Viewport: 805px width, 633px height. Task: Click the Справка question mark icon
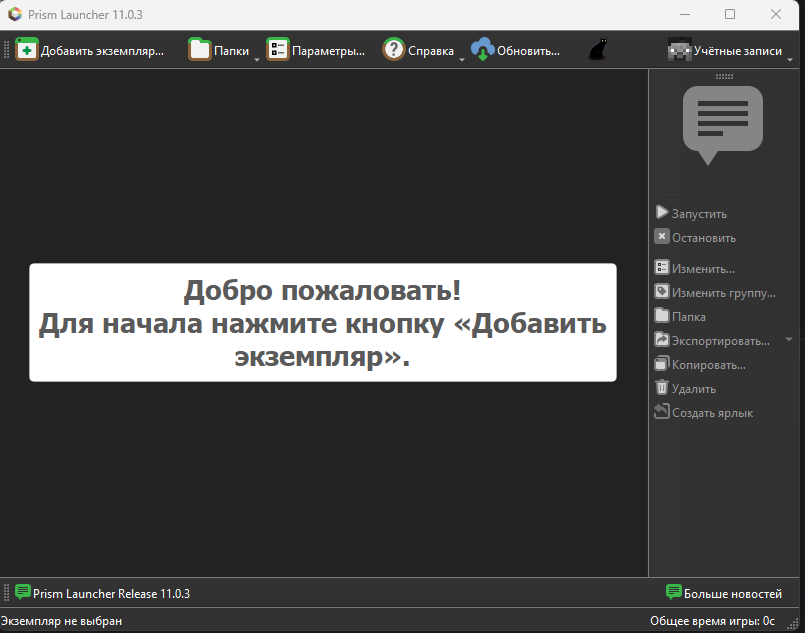(x=394, y=50)
